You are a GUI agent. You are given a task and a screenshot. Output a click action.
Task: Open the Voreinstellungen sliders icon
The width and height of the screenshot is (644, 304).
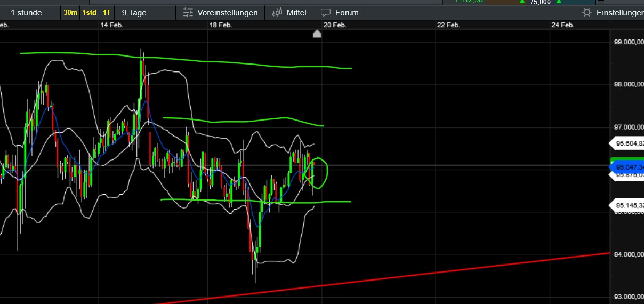pos(188,12)
